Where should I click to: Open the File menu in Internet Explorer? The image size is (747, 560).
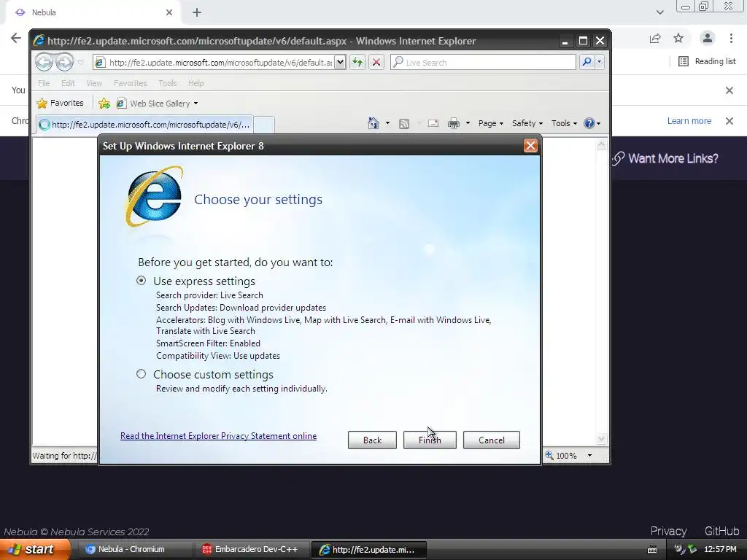click(44, 83)
